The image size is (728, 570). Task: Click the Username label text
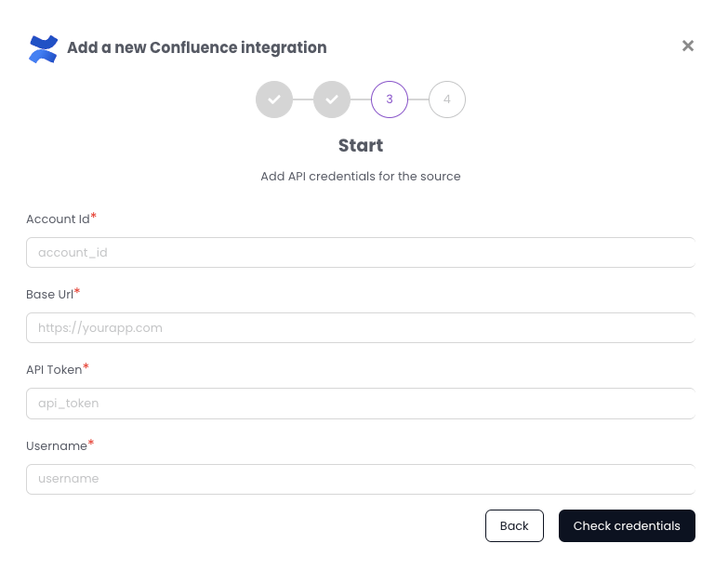pyautogui.click(x=57, y=446)
